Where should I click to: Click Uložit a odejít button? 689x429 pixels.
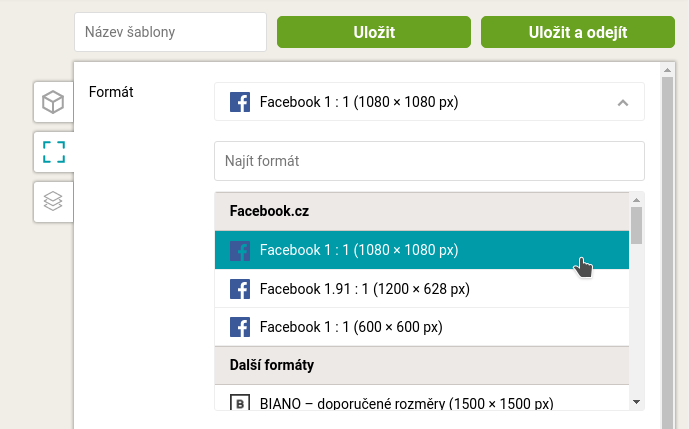578,32
